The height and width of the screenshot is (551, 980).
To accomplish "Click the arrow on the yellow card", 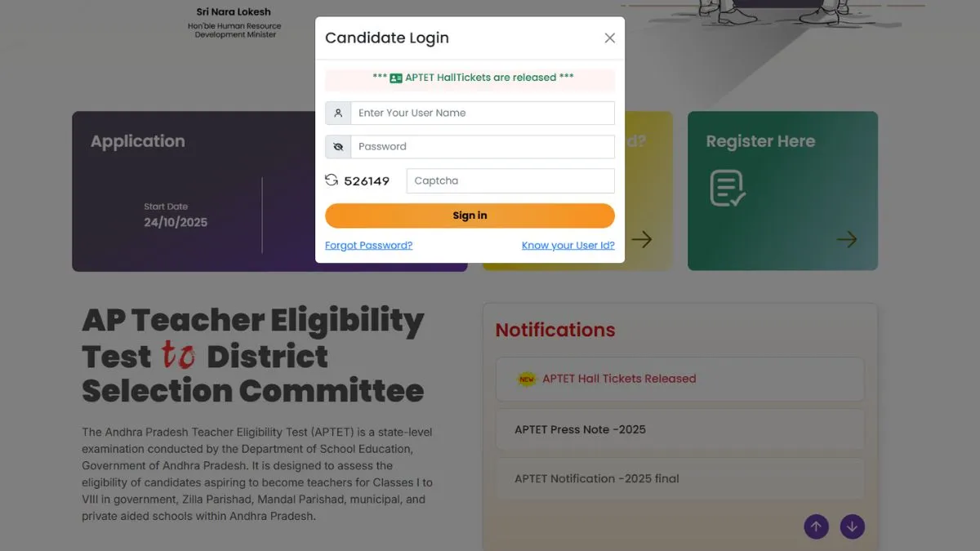I will point(643,239).
